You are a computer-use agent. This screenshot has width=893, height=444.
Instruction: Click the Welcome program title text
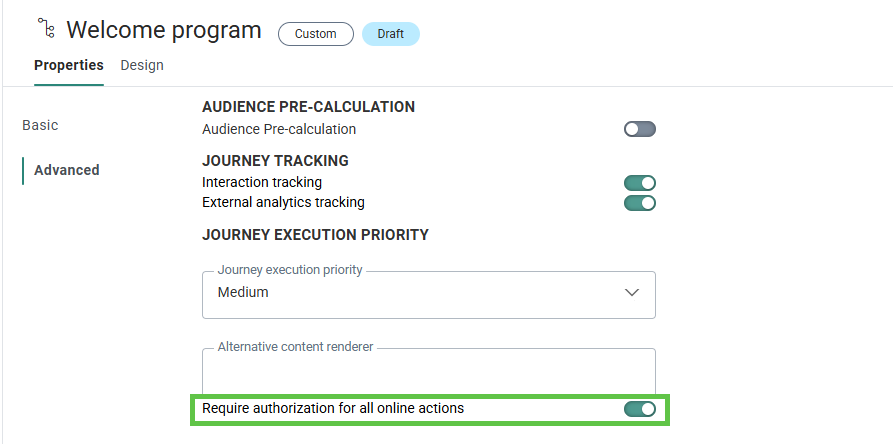coord(164,31)
